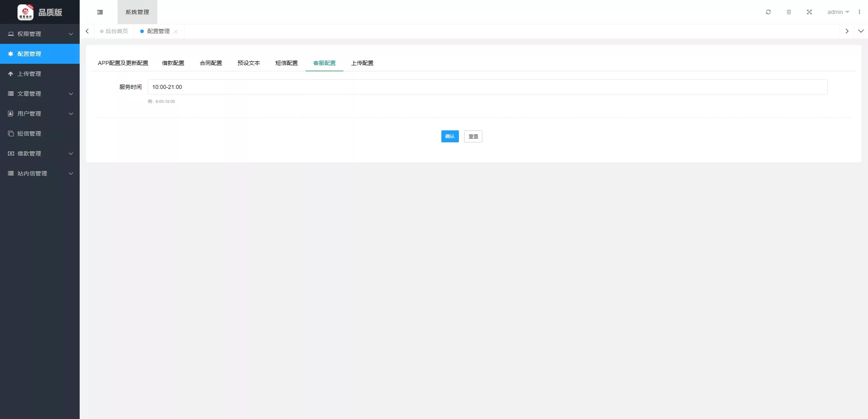This screenshot has width=868, height=419.
Task: Switch to the APP配置及更新配置 tab
Action: pos(123,63)
